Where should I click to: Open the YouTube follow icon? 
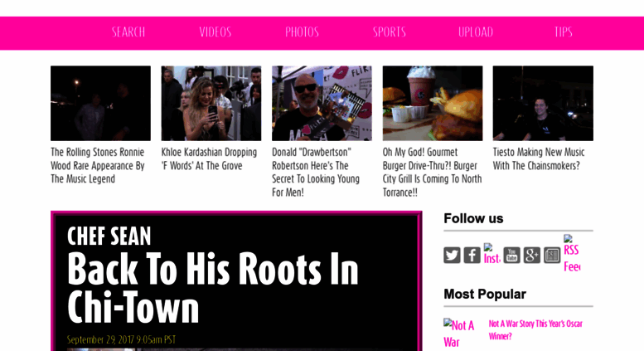(511, 256)
